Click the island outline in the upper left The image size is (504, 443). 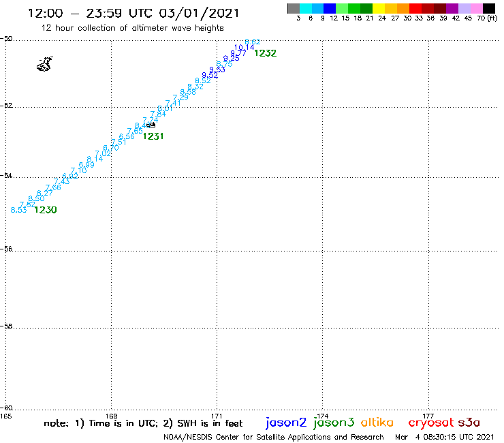tap(45, 63)
